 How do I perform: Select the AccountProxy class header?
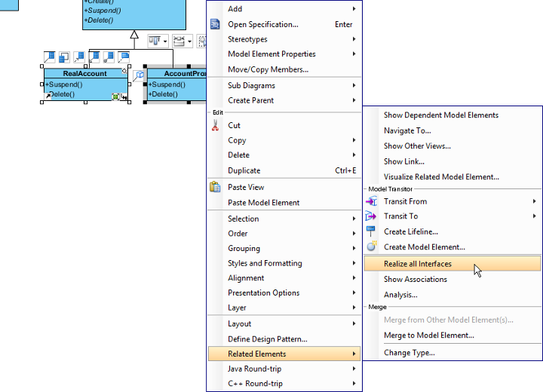pos(177,73)
